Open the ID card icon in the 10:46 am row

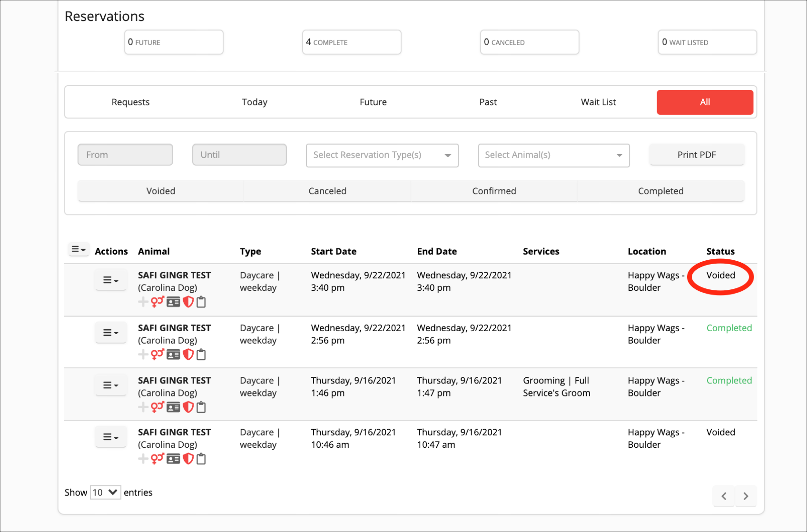[x=173, y=459]
